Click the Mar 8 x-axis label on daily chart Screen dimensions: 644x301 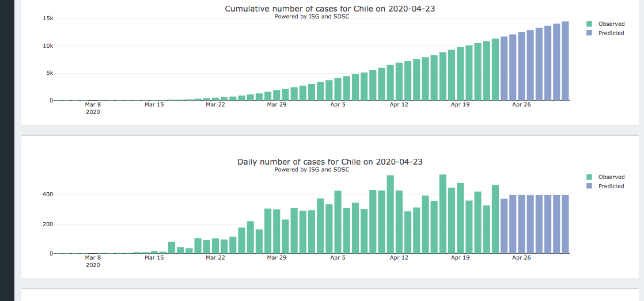click(x=93, y=258)
